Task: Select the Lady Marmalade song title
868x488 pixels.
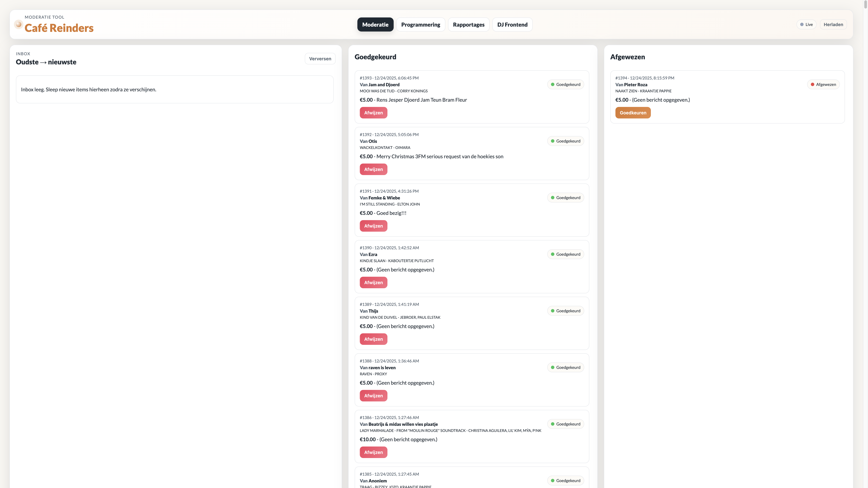Action: coord(450,430)
